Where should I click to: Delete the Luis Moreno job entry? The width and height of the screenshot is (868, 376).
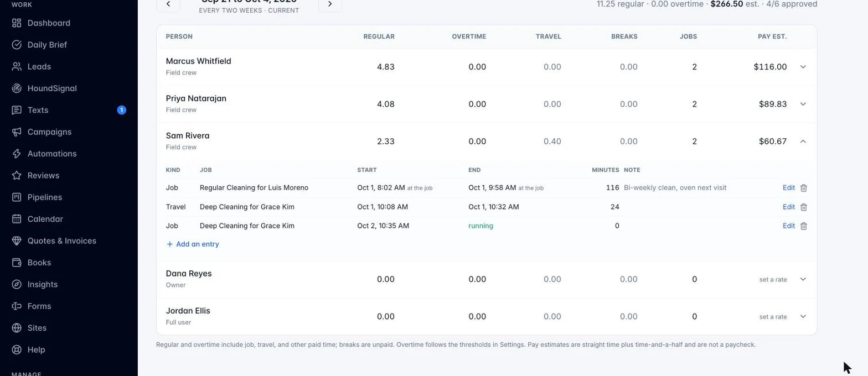coord(804,188)
